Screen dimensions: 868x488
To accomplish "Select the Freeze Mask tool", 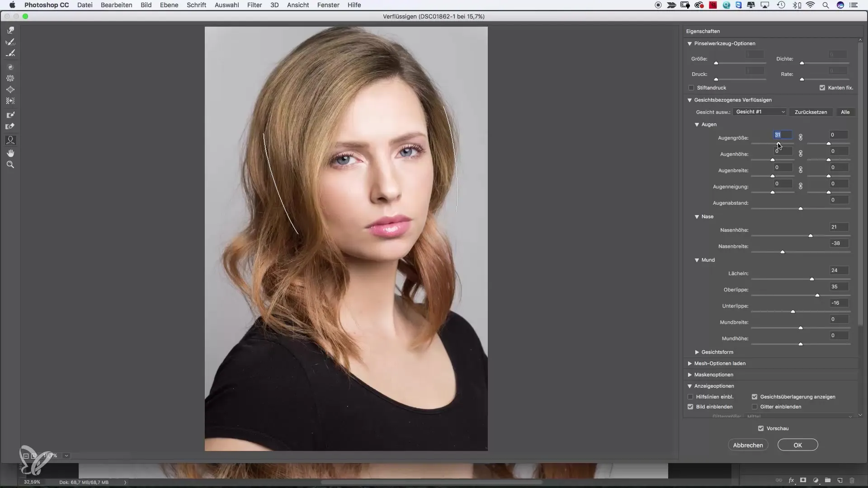I will 10,115.
